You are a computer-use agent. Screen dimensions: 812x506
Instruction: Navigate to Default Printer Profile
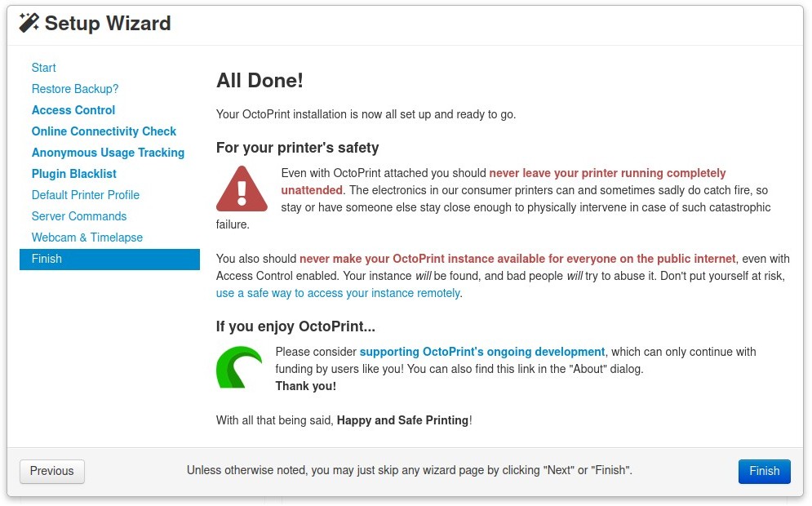point(86,195)
